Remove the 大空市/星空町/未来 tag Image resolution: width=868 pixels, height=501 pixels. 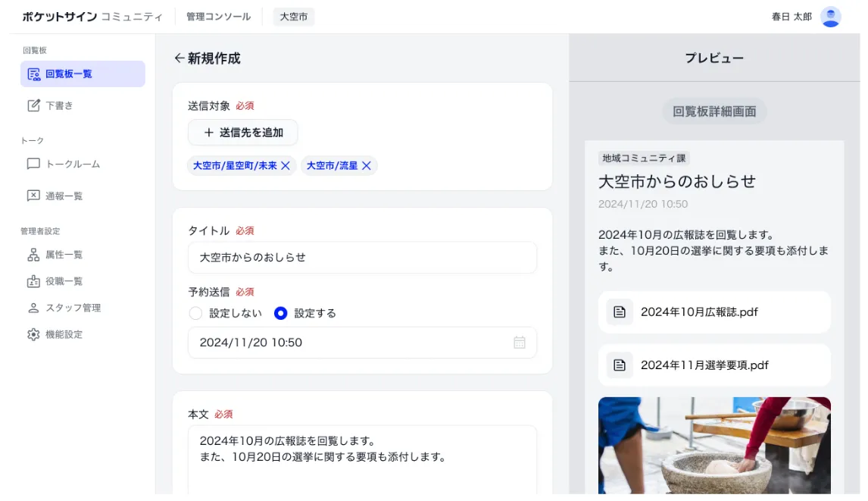pyautogui.click(x=286, y=165)
